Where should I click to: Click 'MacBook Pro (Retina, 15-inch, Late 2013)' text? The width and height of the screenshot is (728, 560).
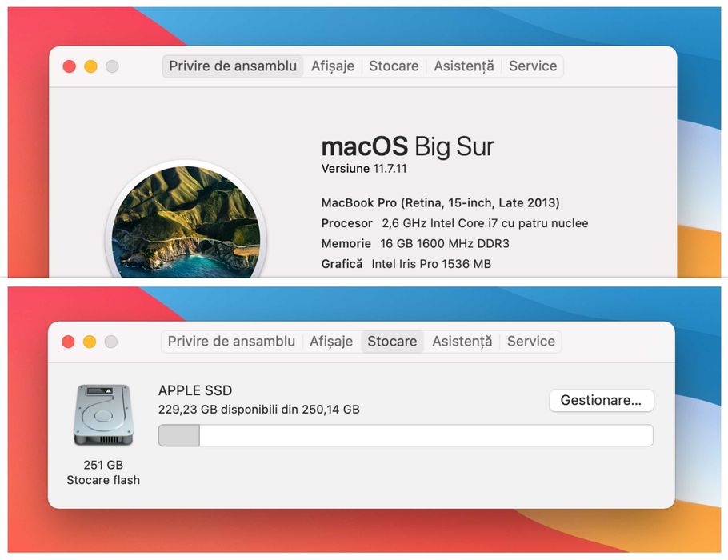click(x=440, y=203)
